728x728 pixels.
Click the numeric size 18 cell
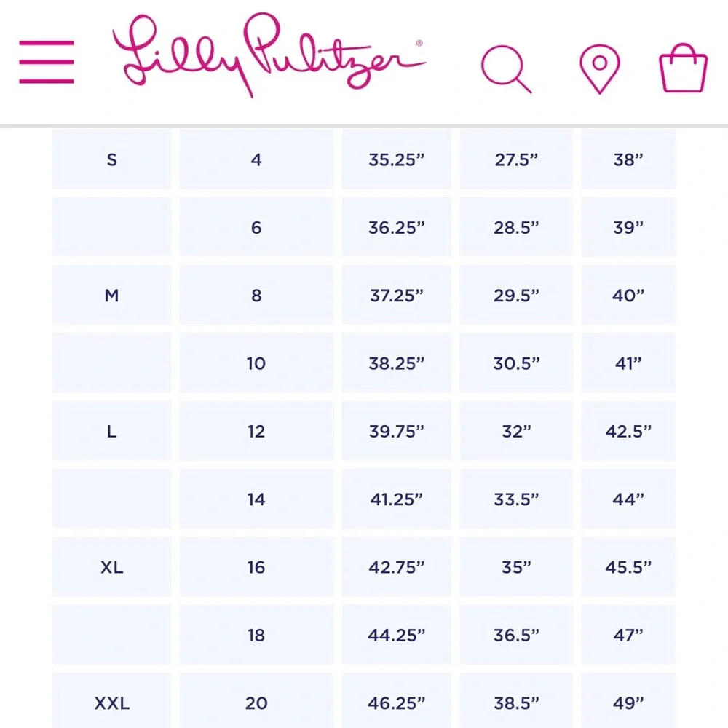point(256,635)
